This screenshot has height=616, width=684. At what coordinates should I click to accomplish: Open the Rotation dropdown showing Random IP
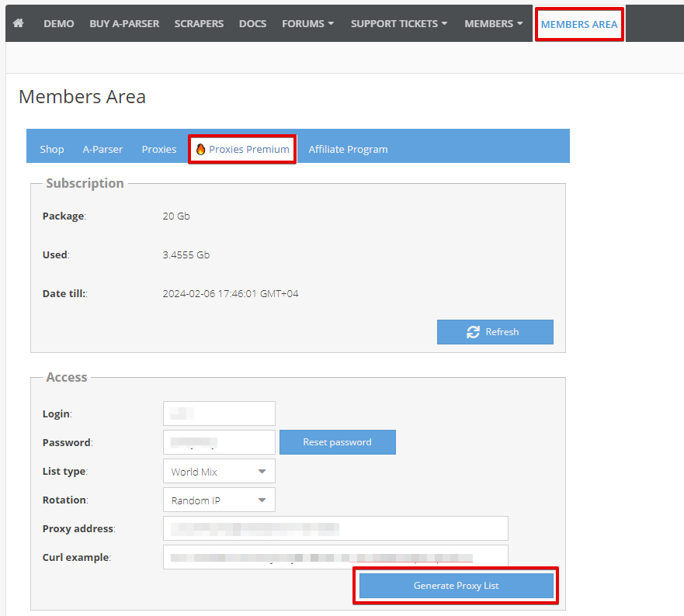click(218, 500)
